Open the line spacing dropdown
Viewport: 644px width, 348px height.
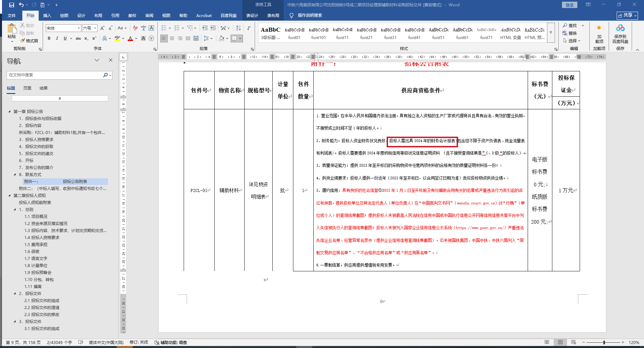point(208,39)
